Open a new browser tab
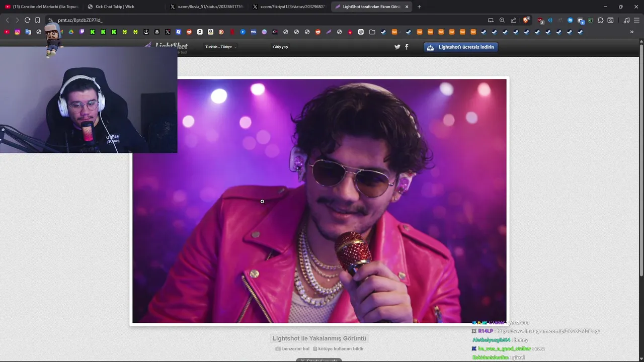644x362 pixels. 419,7
